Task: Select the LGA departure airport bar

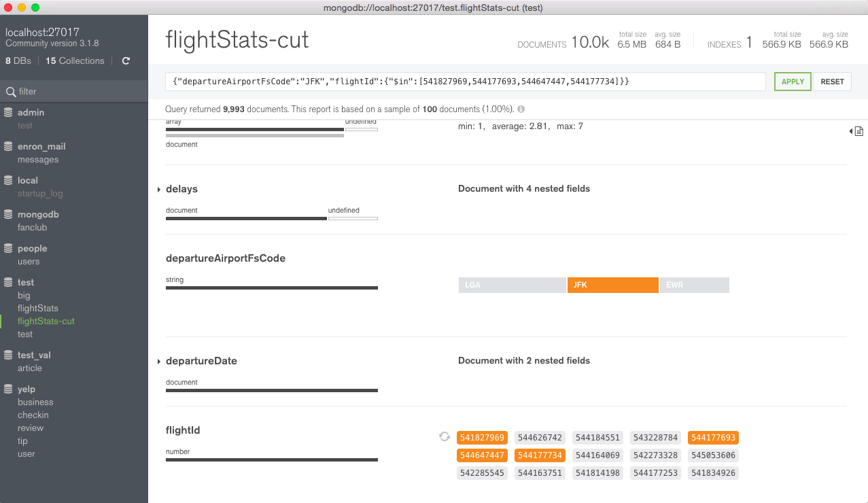Action: point(512,285)
